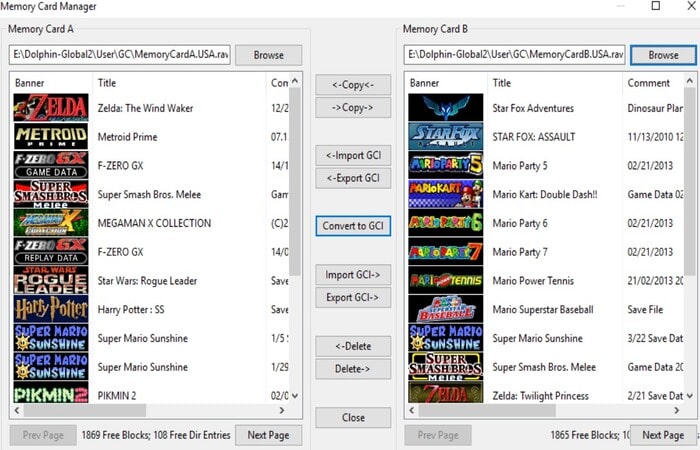Select the Mario Party 5 banner
This screenshot has width=700, height=450.
(446, 165)
